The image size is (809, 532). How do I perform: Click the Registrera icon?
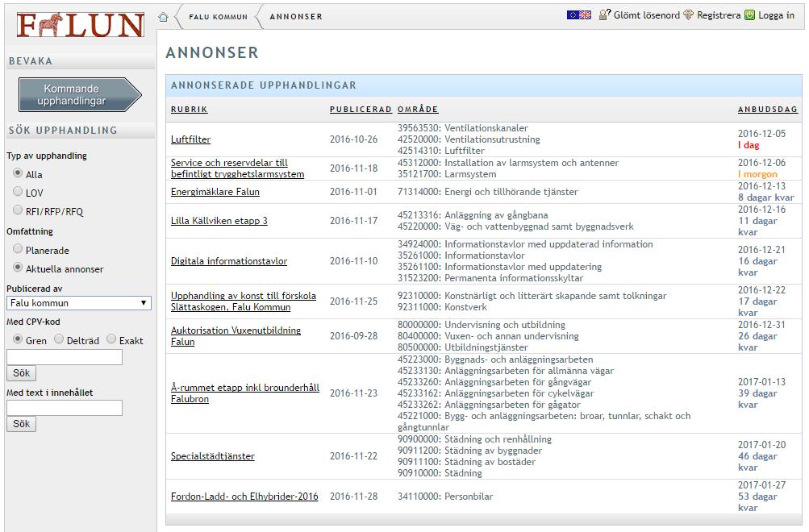pos(688,15)
